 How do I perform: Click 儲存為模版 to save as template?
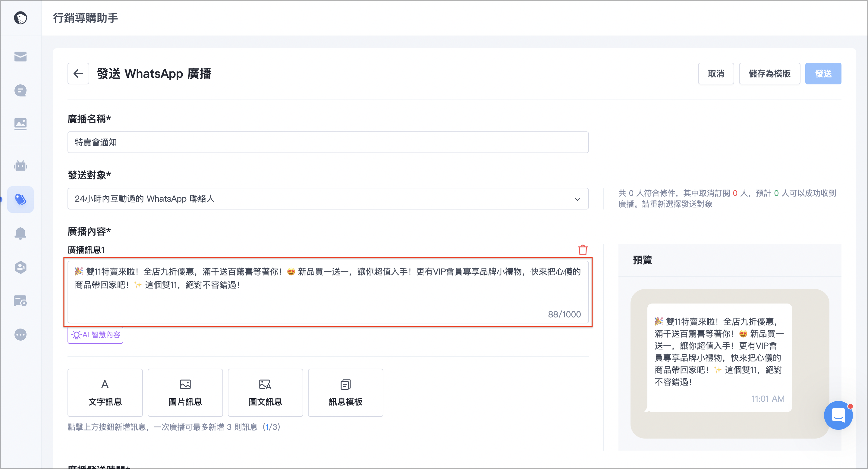(769, 74)
